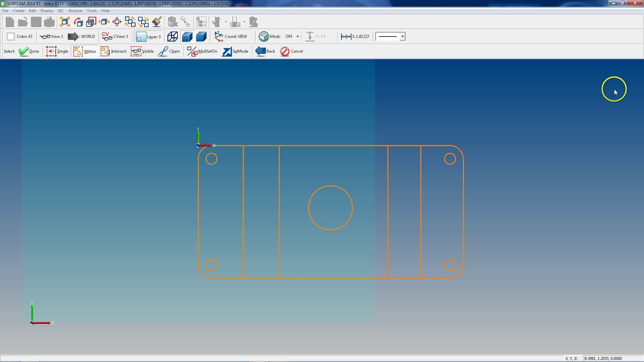
Task: Click the Coord: VIEW axes button
Action: pos(230,37)
